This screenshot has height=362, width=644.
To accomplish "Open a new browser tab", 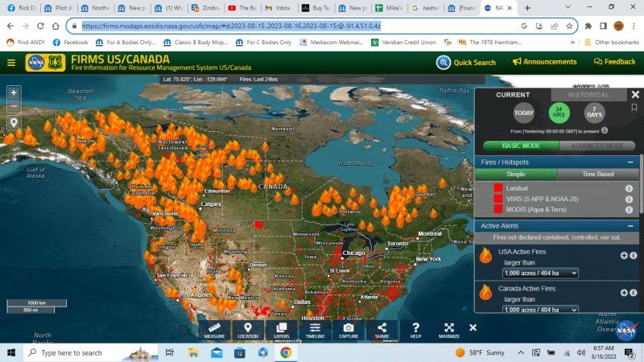I will coord(527,8).
